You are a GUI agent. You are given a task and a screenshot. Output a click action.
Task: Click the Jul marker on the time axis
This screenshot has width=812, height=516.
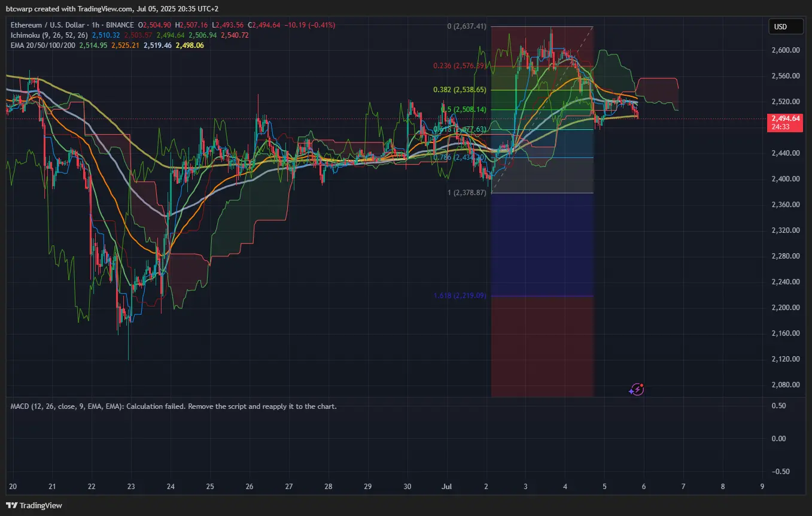447,485
